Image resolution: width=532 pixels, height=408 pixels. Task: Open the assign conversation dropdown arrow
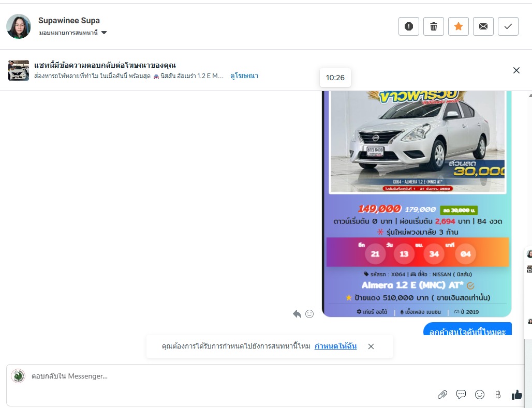[x=104, y=33]
